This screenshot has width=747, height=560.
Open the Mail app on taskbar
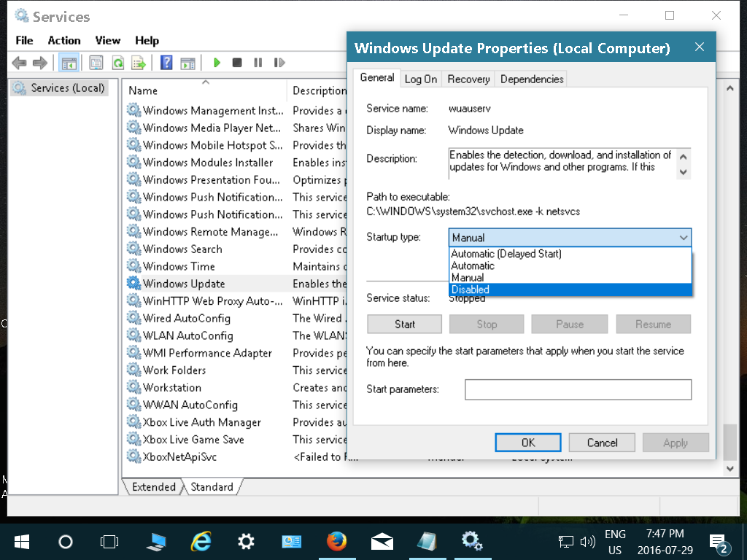coord(382,542)
